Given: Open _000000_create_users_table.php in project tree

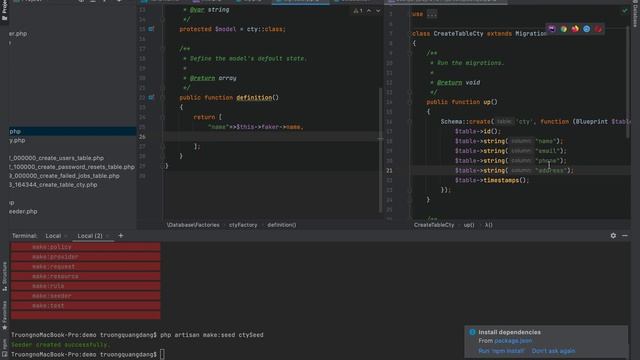Looking at the screenshot, I should (56, 158).
